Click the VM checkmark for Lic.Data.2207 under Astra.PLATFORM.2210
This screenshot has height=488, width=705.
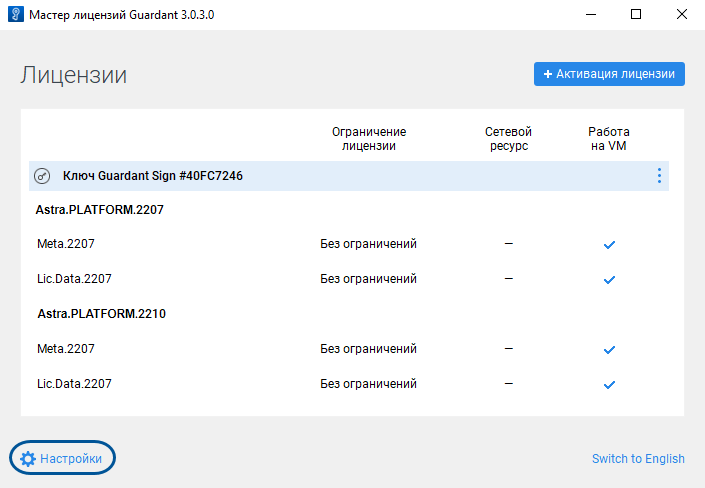[609, 384]
